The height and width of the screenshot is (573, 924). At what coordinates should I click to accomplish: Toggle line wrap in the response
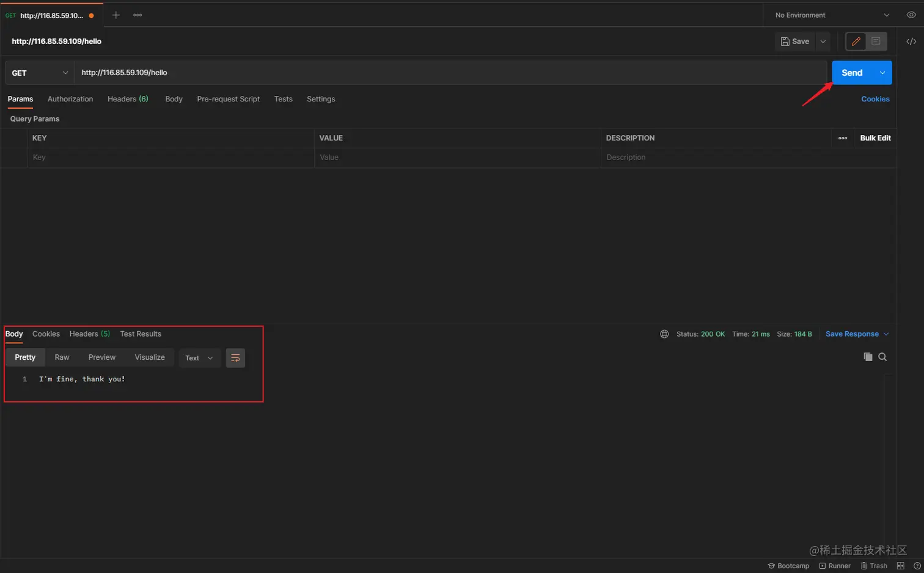pos(235,358)
